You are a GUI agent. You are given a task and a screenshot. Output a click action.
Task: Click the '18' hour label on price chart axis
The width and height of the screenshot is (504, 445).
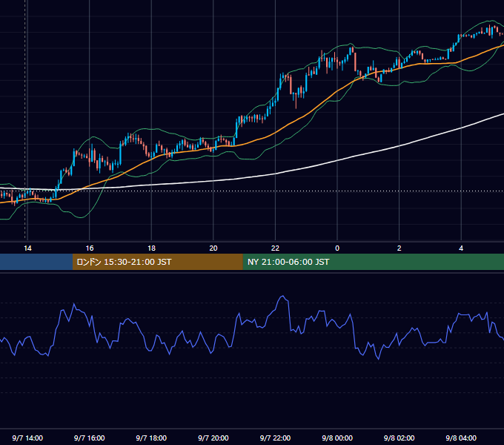pyautogui.click(x=151, y=248)
